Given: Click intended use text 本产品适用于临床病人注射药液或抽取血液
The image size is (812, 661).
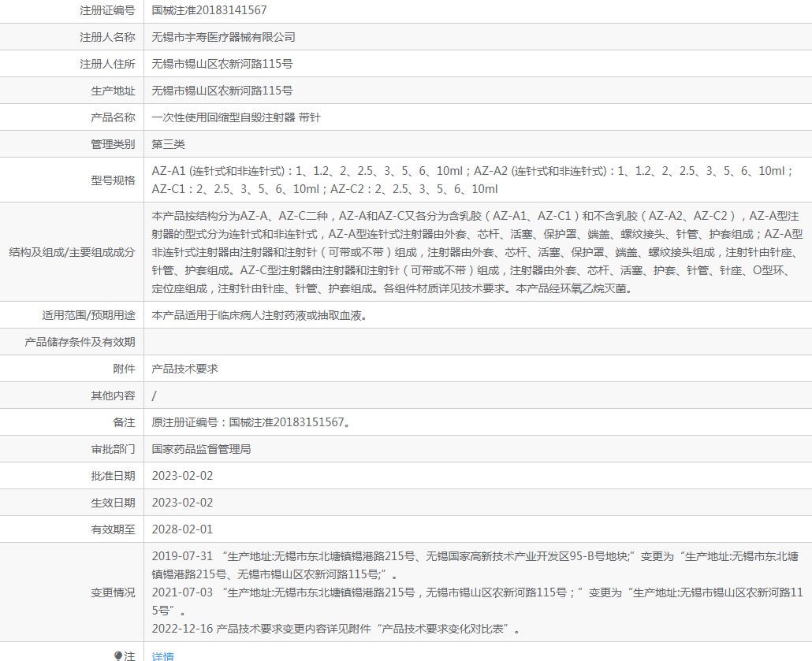Looking at the screenshot, I should [x=259, y=315].
